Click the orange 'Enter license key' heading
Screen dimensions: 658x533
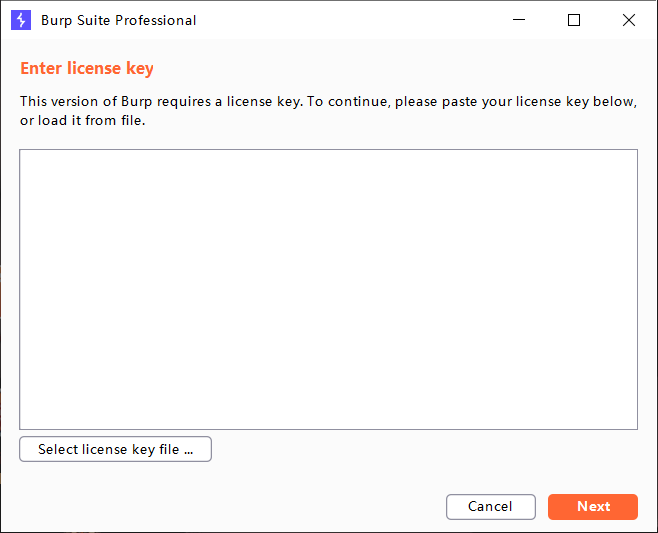coord(87,69)
